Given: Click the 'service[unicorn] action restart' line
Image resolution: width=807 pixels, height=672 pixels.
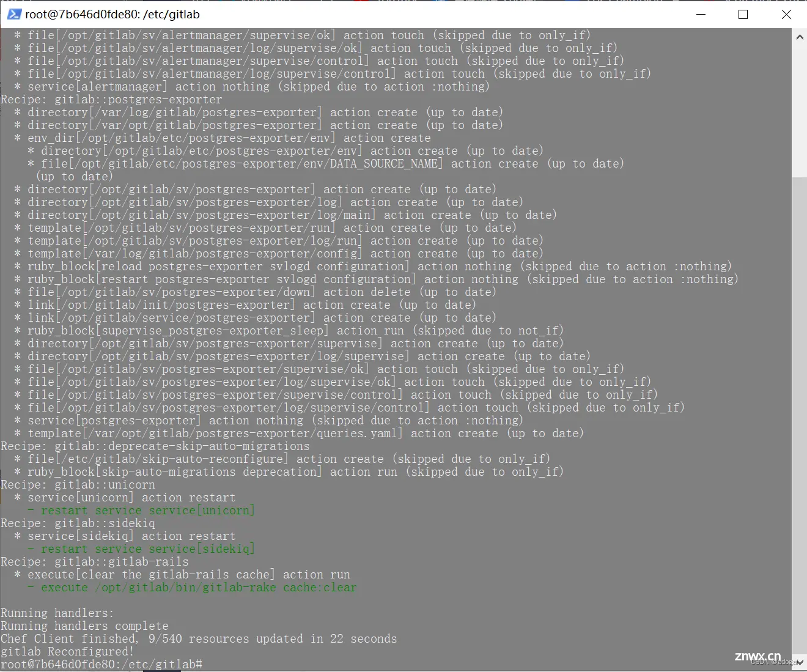Looking at the screenshot, I should [125, 498].
